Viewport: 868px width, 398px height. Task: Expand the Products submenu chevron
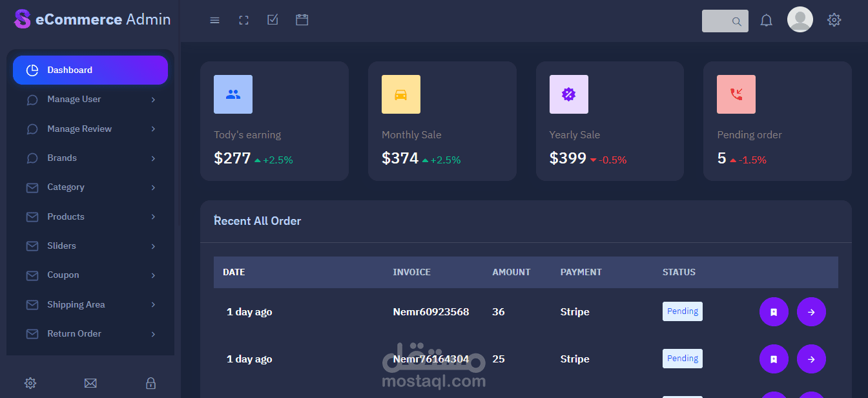click(x=153, y=217)
